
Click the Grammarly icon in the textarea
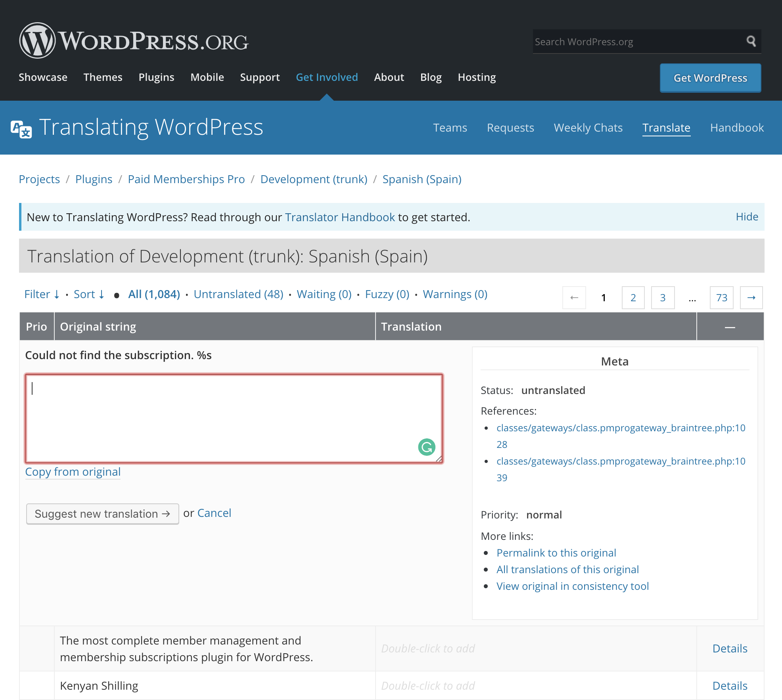pyautogui.click(x=427, y=447)
